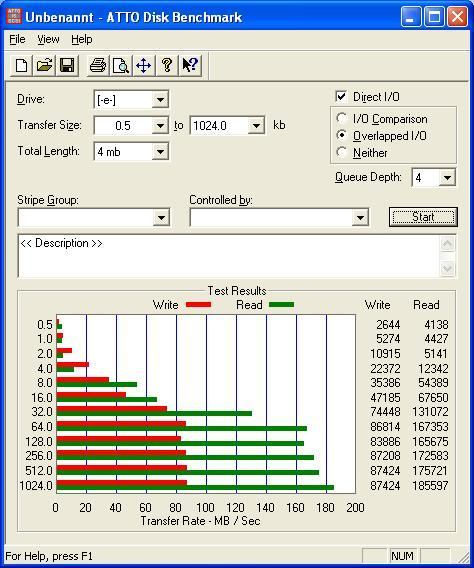
Task: Maximize the ATTO Disk Benchmark window
Action: click(x=434, y=17)
